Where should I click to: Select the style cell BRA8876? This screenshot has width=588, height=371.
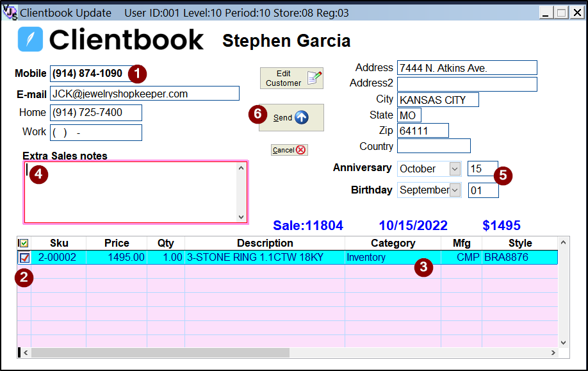[520, 258]
